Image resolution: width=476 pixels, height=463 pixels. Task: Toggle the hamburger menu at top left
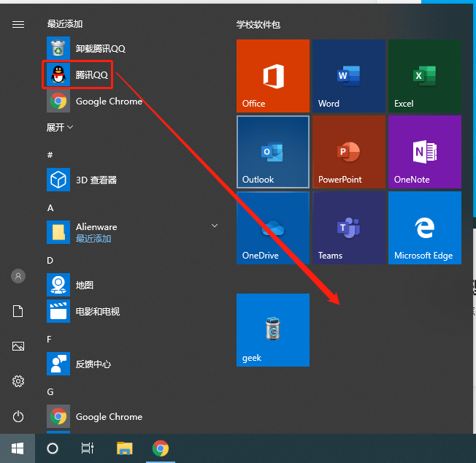coord(18,24)
